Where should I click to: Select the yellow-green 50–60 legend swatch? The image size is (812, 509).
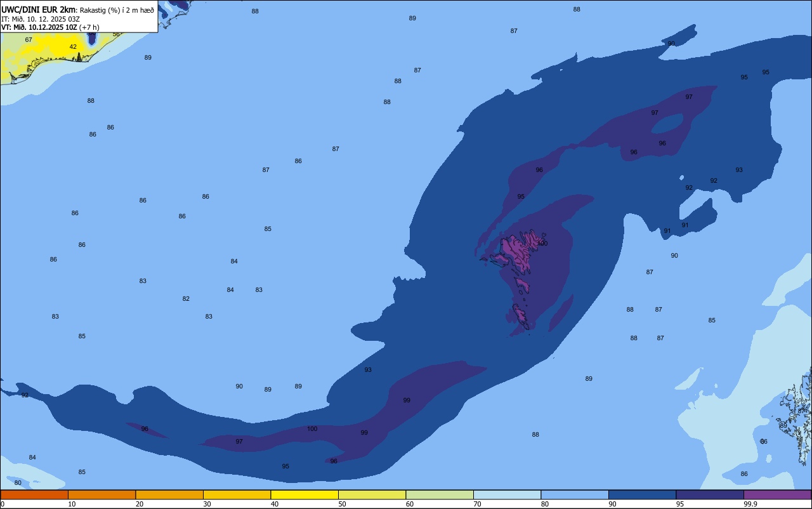(x=372, y=494)
